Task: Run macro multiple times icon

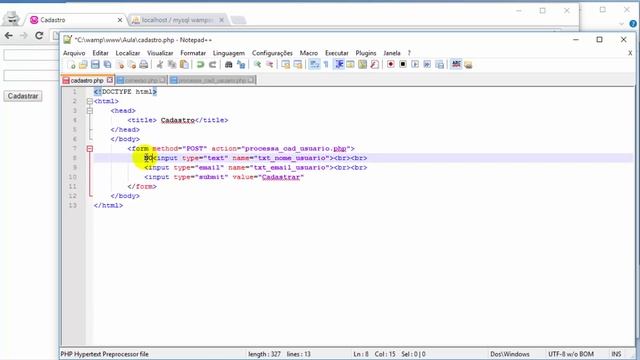Action: (x=427, y=64)
